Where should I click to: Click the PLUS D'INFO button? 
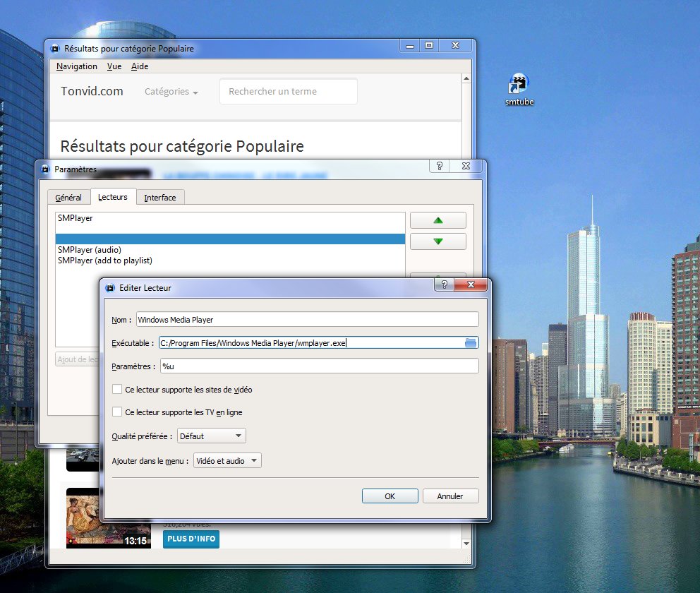click(x=191, y=539)
